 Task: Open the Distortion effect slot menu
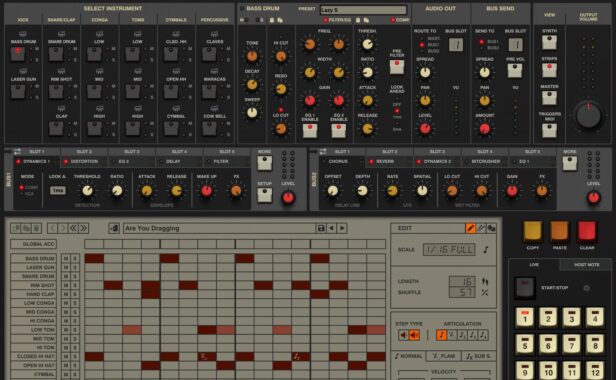click(84, 162)
